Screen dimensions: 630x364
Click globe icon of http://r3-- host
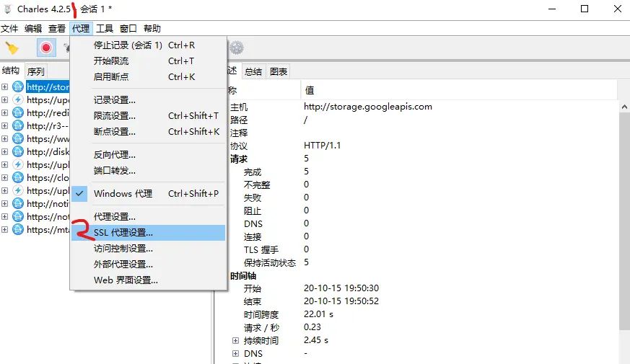pyautogui.click(x=18, y=125)
